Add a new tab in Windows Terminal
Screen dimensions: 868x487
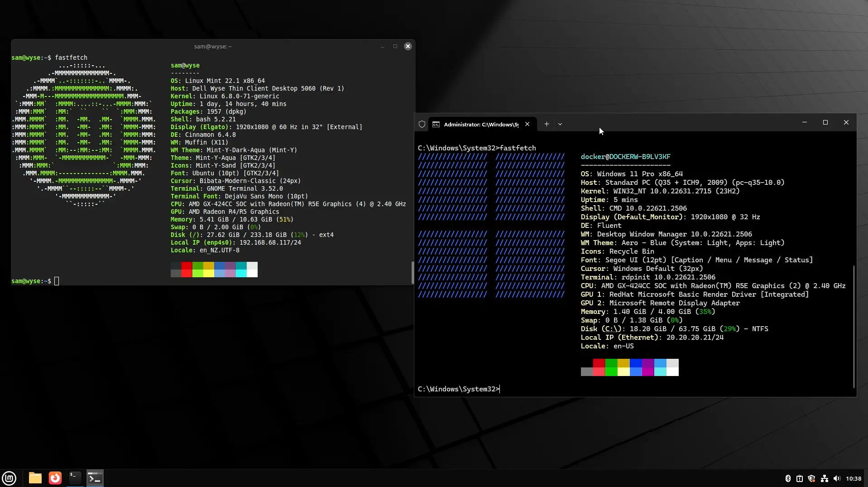click(x=547, y=124)
